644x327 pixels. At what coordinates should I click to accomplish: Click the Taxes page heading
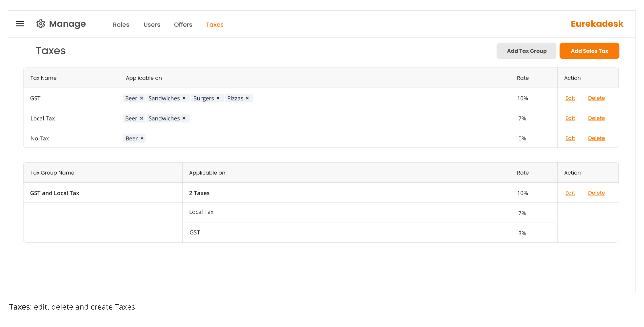coord(51,51)
